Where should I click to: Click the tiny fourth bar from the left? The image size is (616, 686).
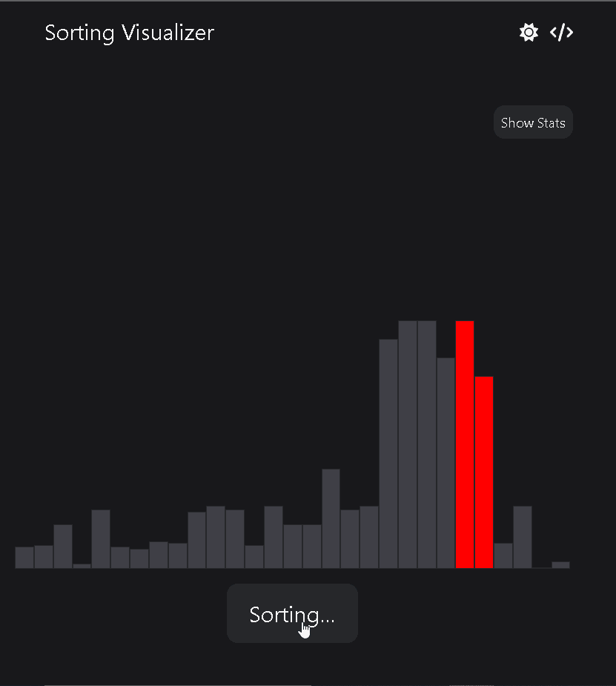(82, 566)
